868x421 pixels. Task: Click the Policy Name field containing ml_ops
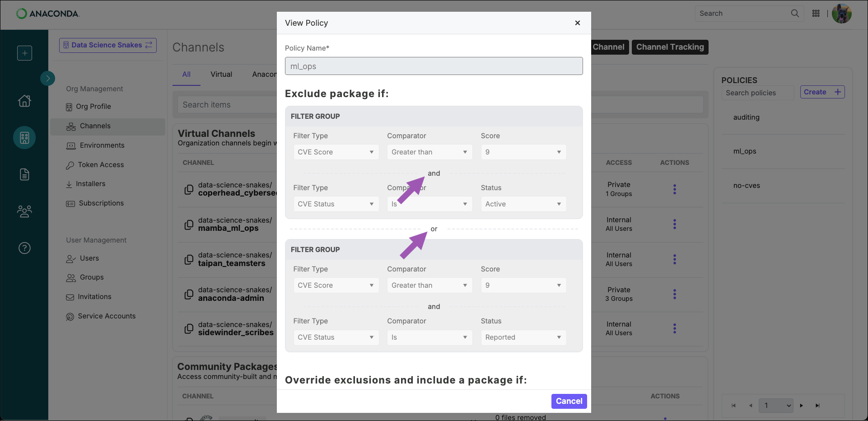coord(434,66)
